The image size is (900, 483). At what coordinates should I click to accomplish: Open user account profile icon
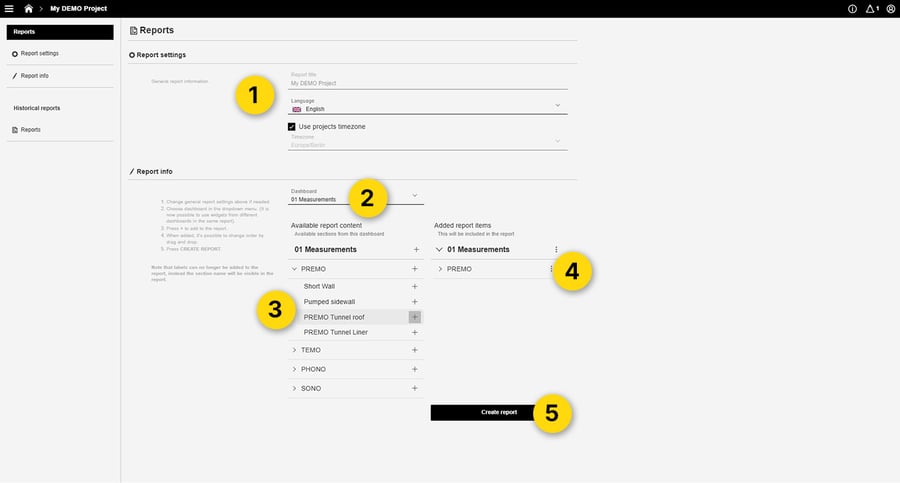[889, 8]
